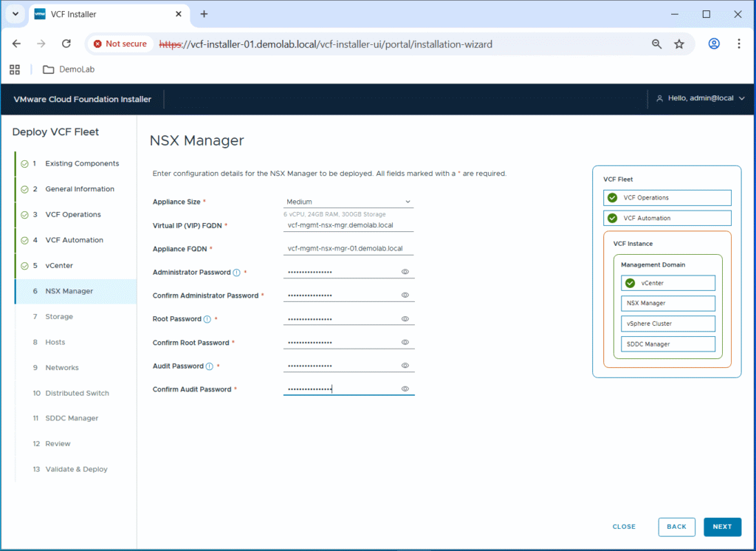756x551 pixels.
Task: Open the tab search chevron
Action: pyautogui.click(x=14, y=14)
